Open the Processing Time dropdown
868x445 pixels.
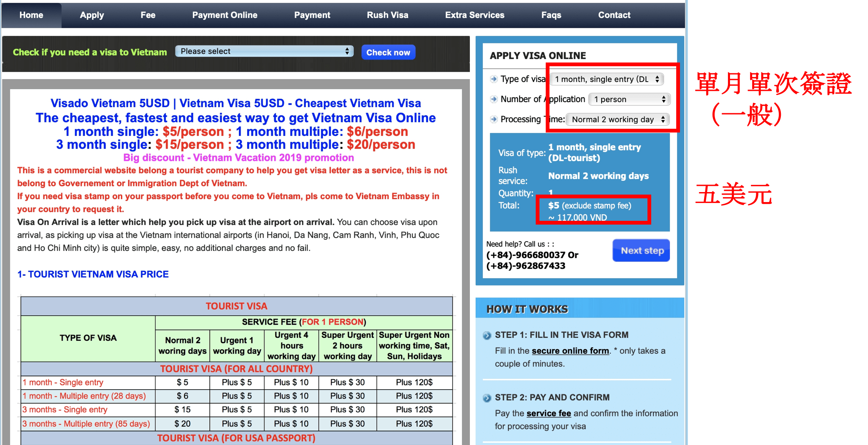coord(618,120)
